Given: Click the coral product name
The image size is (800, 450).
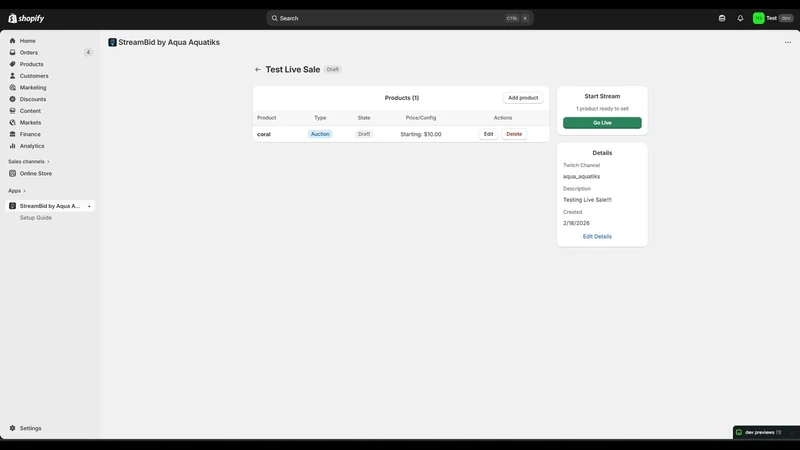Looking at the screenshot, I should [x=264, y=134].
